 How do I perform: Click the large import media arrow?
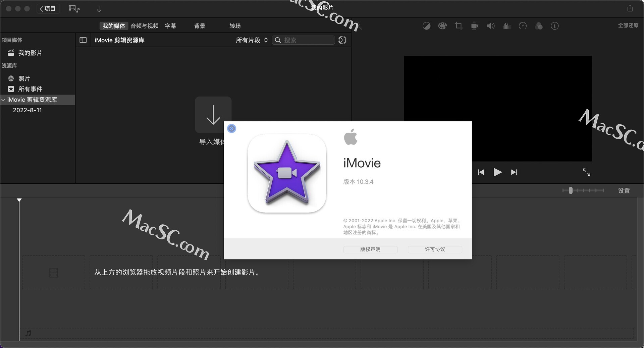coord(213,115)
